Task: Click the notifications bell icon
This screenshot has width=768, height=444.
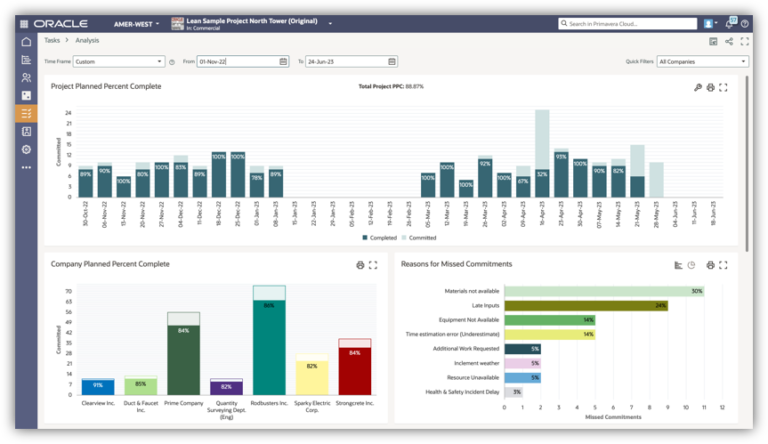Action: pos(731,22)
